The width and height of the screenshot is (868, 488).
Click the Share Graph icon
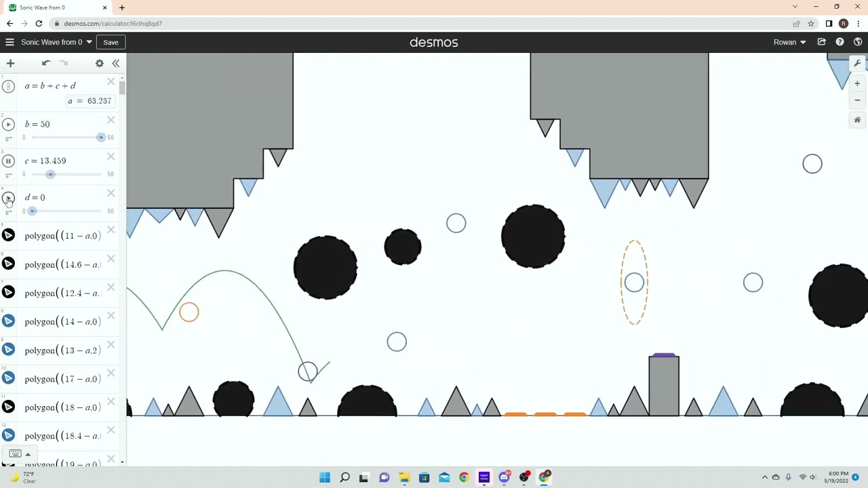click(822, 42)
